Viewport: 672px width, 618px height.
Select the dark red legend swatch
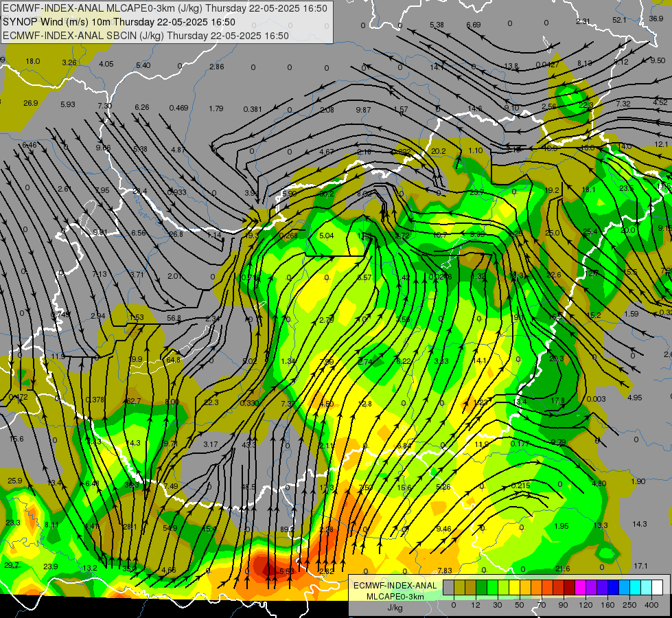pos(569,587)
